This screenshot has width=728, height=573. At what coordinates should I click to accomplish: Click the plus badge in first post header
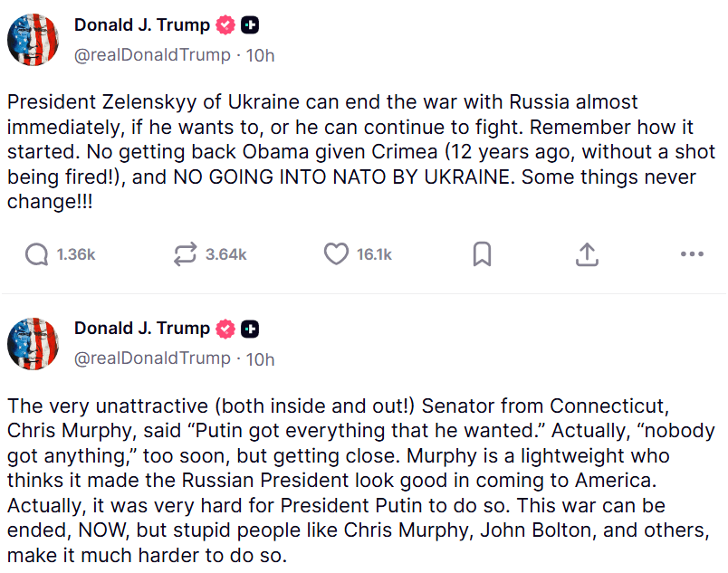click(250, 25)
